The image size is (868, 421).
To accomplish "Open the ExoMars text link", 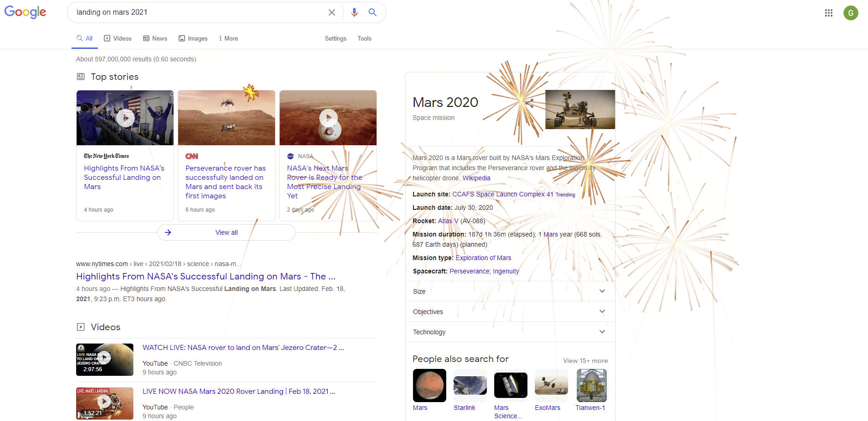I will [x=547, y=408].
